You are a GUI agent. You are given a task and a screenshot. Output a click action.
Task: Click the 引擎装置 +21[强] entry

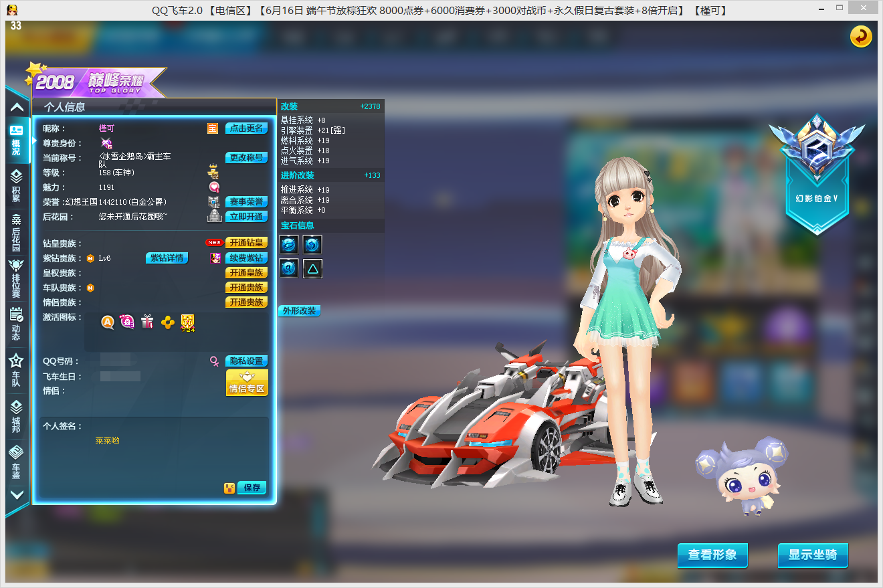(x=313, y=130)
